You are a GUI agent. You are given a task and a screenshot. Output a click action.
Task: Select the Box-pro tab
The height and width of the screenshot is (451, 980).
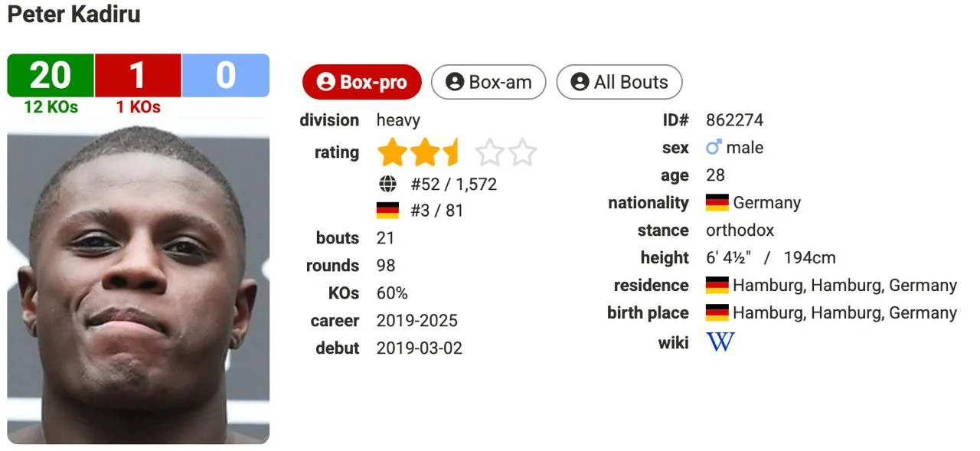tap(361, 82)
